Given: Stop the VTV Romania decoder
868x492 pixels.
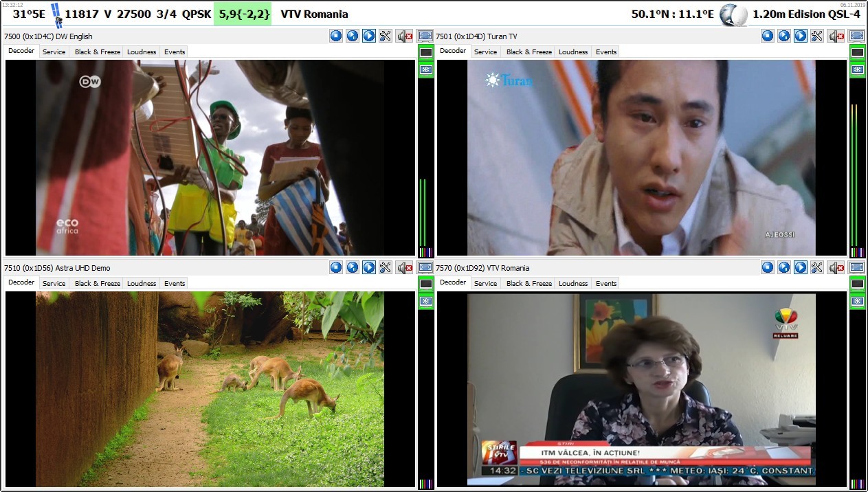Looking at the screenshot, I should pos(768,267).
